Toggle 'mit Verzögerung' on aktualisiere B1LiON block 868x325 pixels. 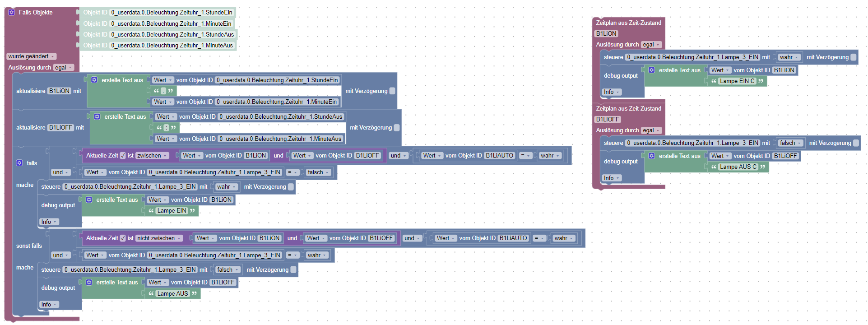(x=392, y=91)
